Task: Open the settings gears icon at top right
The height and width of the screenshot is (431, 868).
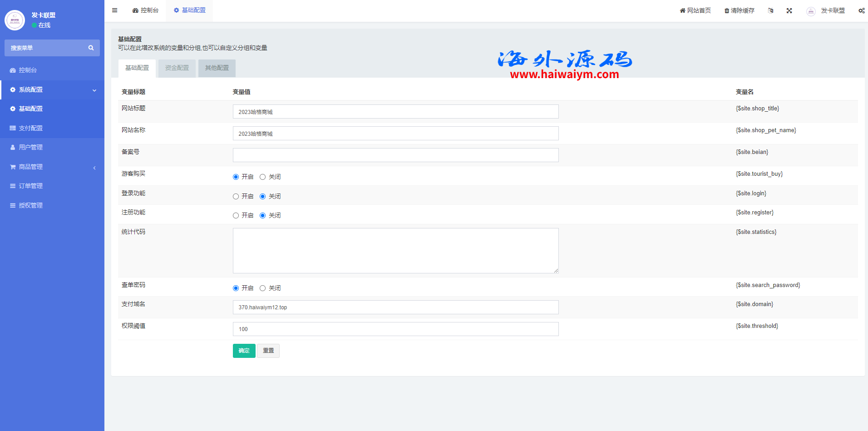Action: click(x=861, y=10)
